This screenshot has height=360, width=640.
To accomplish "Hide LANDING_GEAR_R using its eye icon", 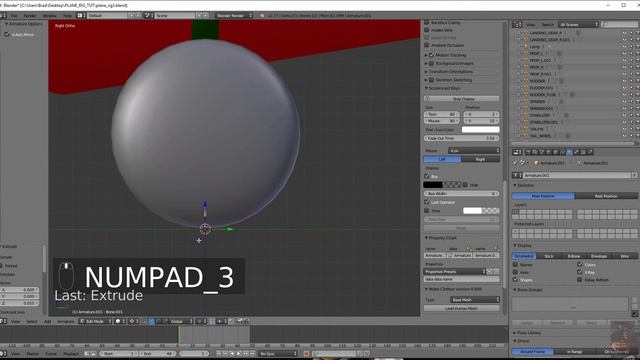I will tap(624, 33).
